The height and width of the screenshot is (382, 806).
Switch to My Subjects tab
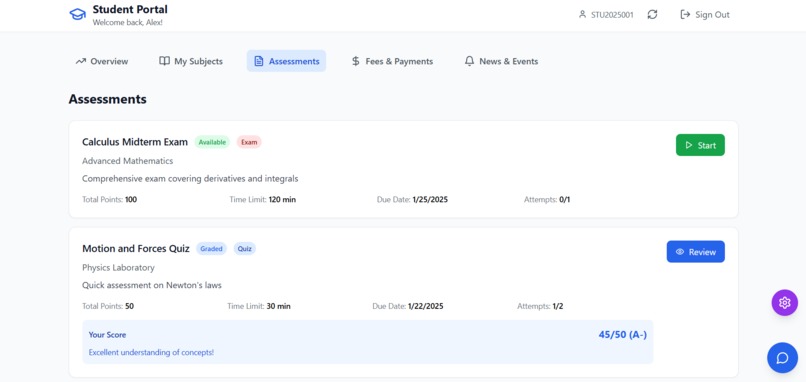191,61
